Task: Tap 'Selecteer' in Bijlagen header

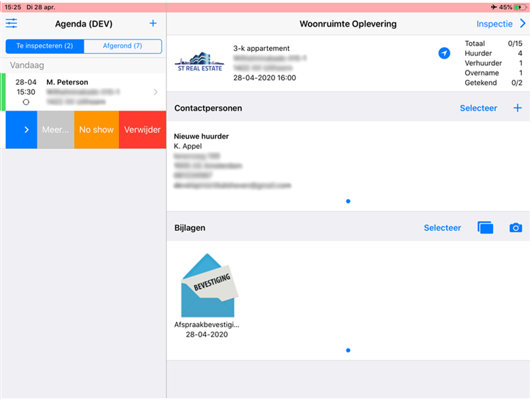Action: tap(442, 228)
